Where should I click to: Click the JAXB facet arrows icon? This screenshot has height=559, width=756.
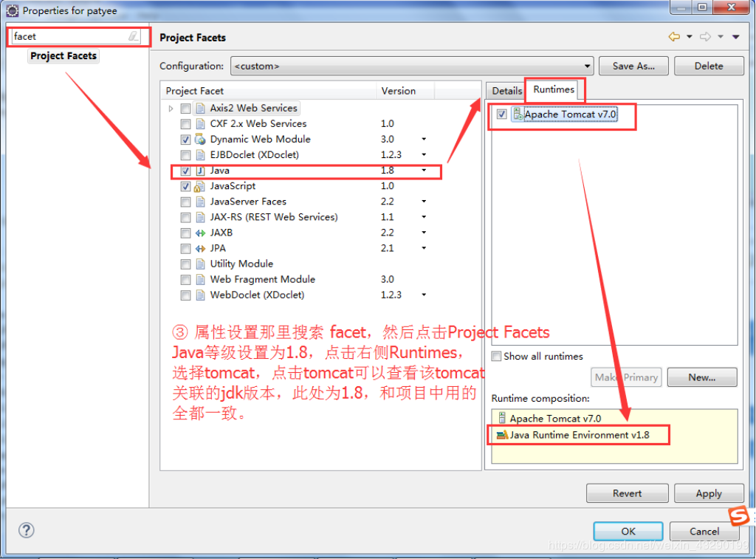tap(200, 233)
